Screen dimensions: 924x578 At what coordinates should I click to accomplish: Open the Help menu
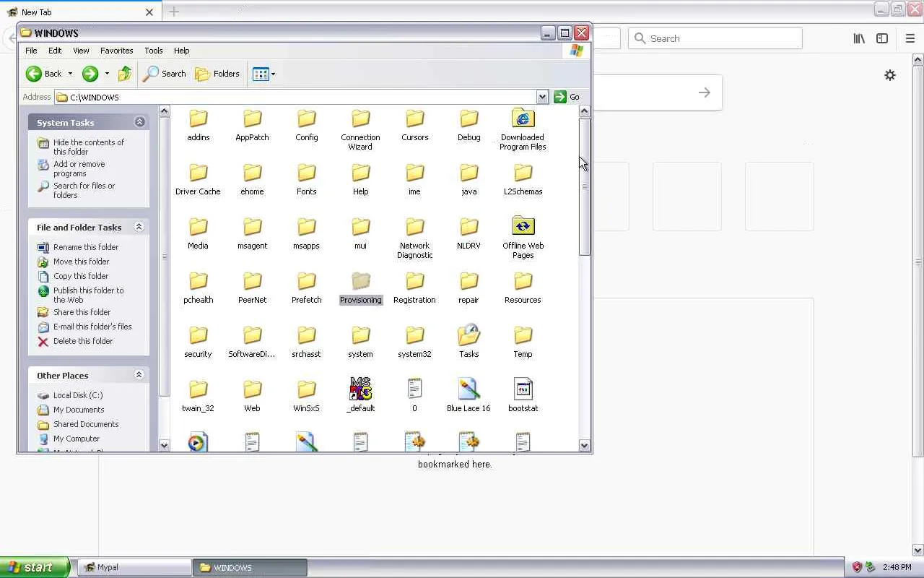click(182, 51)
